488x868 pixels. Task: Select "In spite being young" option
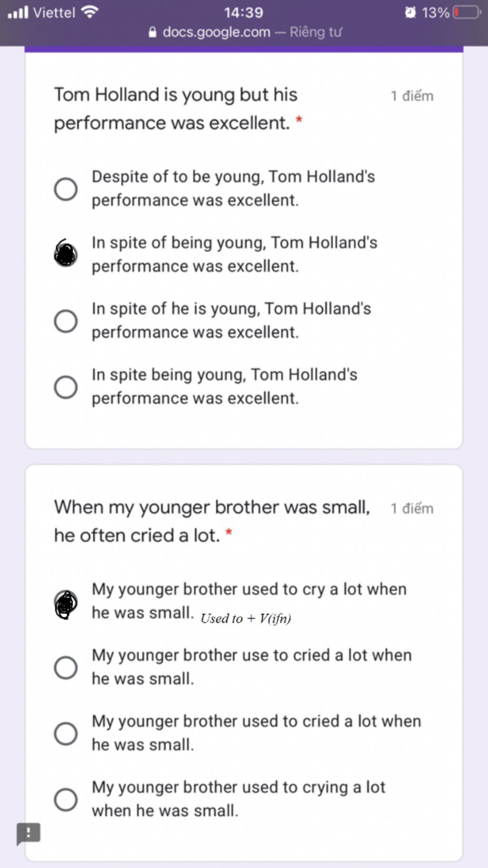[66, 387]
